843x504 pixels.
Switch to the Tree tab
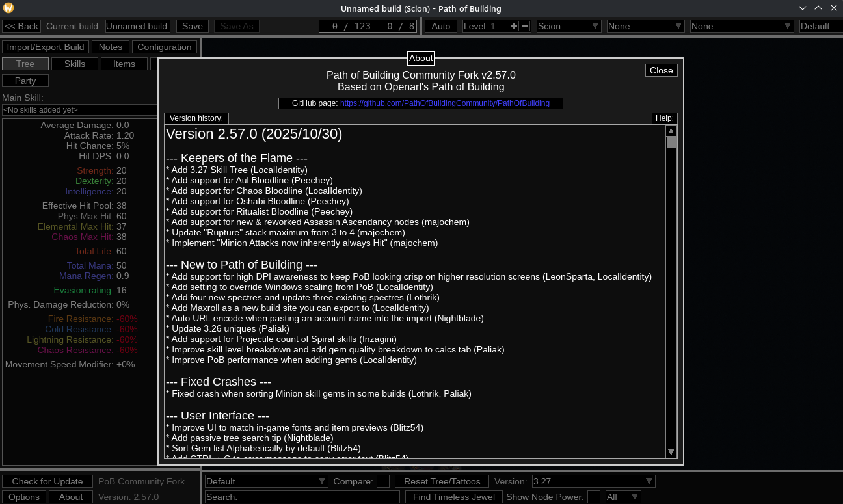(25, 64)
